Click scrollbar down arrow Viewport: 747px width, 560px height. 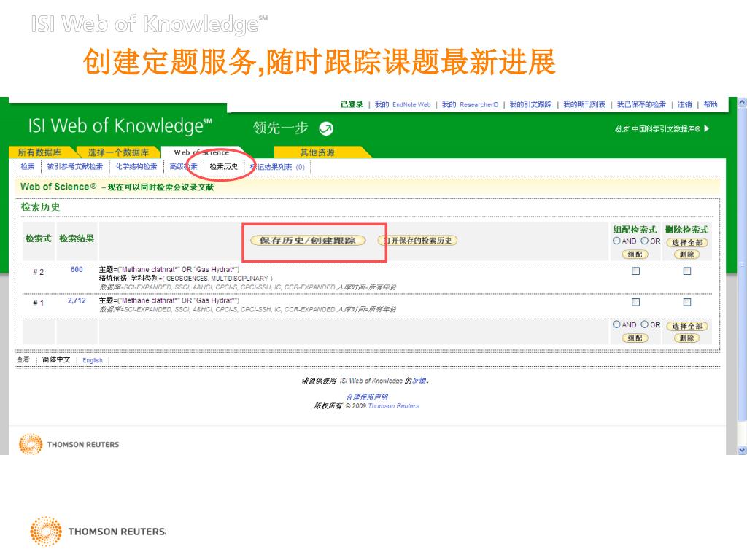tap(742, 449)
